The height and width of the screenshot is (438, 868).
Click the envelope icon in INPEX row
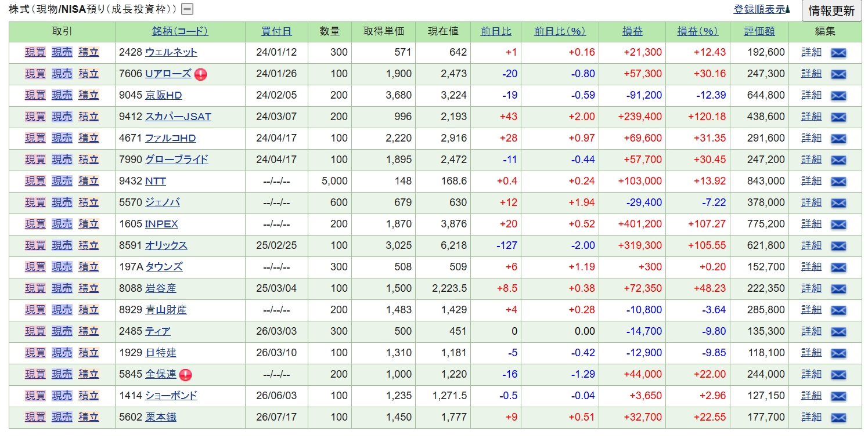pyautogui.click(x=838, y=225)
